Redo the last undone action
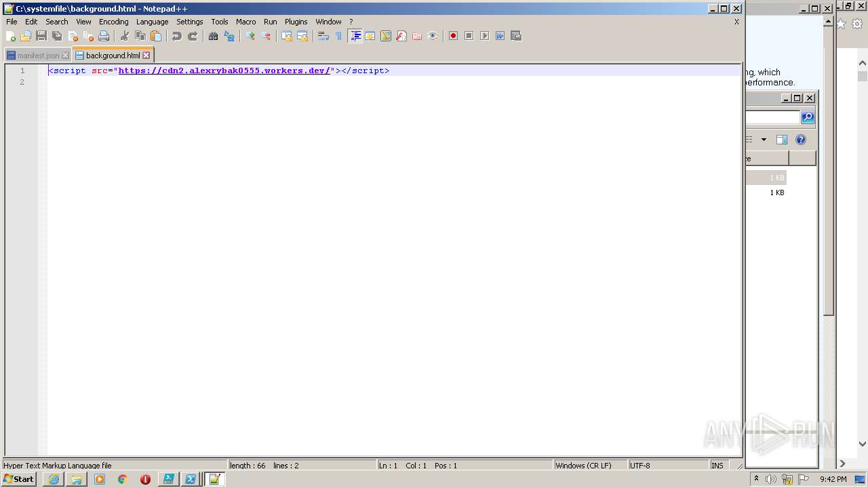The image size is (868, 488). pos(193,36)
